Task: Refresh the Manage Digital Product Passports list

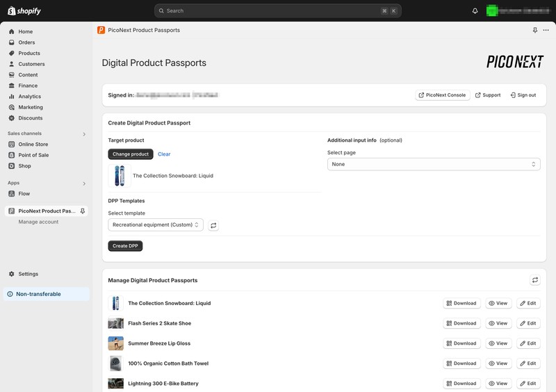Action: tap(535, 280)
